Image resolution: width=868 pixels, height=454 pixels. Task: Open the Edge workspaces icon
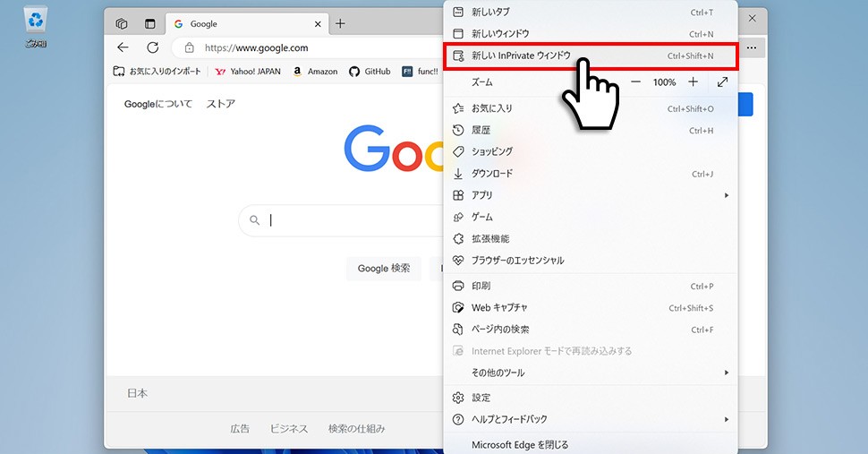121,24
